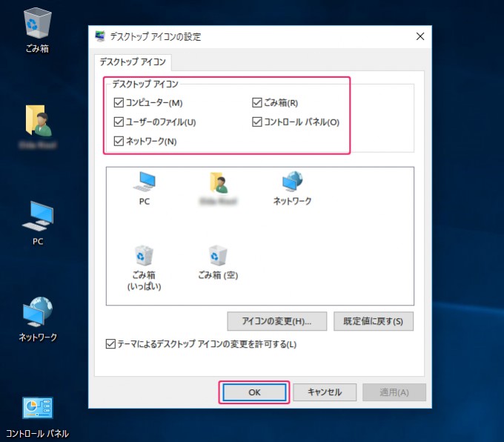Click the アイコンの変更(H)... button
Screen dimensions: 504x442
pos(276,321)
